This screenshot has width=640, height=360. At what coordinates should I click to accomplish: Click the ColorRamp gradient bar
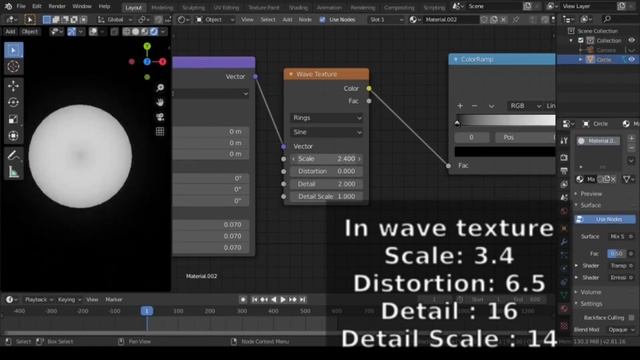click(506, 120)
